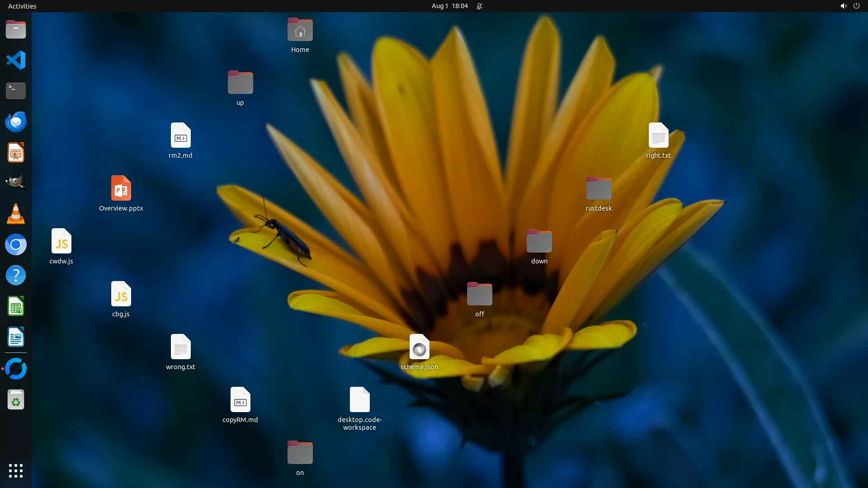This screenshot has height=488, width=868.
Task: Open LibreOffice Calc from the dock
Action: (16, 306)
